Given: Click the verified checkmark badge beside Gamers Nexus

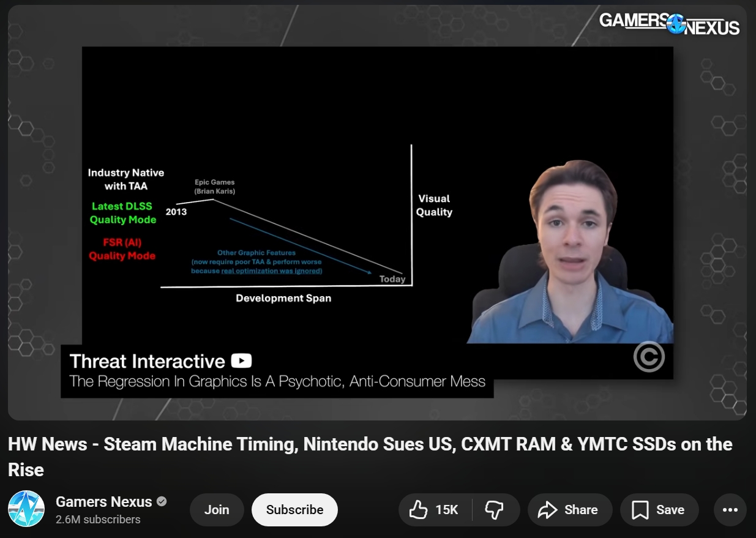Looking at the screenshot, I should point(162,502).
